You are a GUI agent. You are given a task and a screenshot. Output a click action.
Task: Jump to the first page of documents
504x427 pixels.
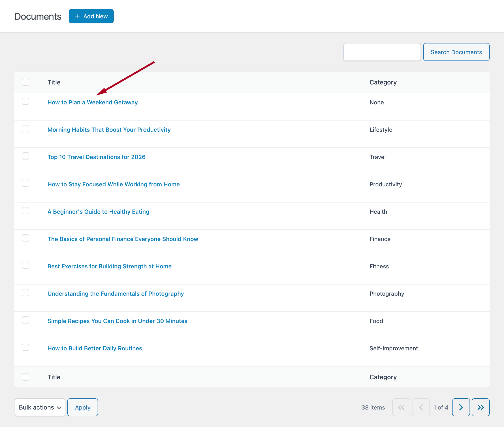coord(401,407)
